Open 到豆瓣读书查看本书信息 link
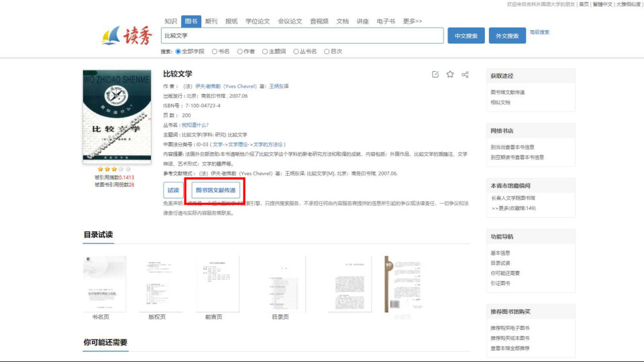 [517, 157]
